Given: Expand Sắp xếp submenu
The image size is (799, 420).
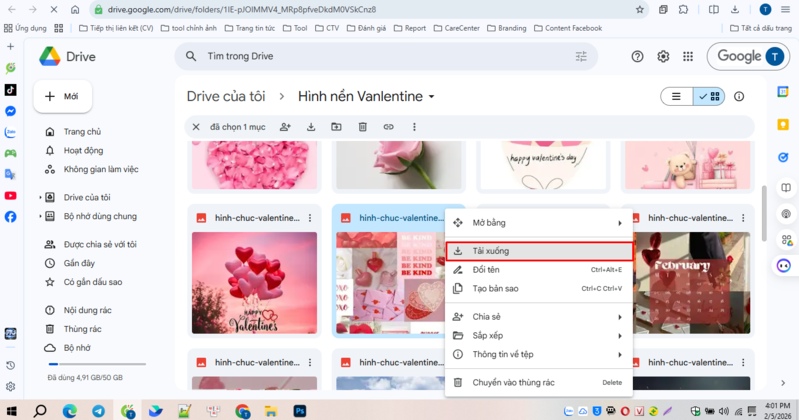Looking at the screenshot, I should pyautogui.click(x=539, y=335).
